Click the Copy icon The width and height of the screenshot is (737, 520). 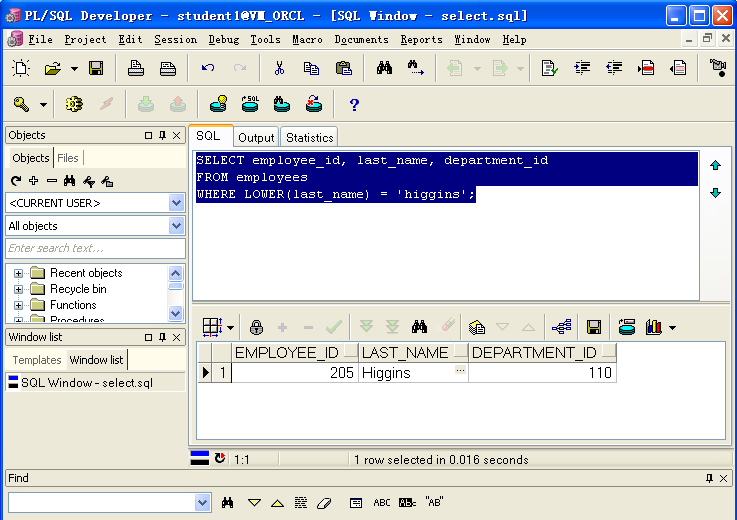[311, 68]
